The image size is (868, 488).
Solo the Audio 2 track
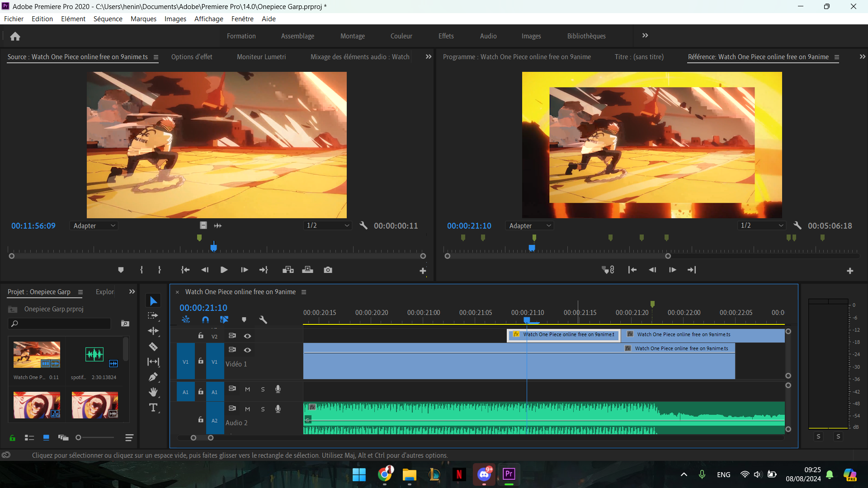[263, 409]
